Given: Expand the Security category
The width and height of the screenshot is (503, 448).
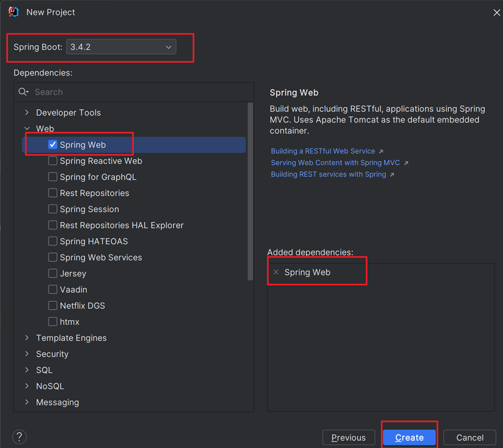Looking at the screenshot, I should (27, 354).
